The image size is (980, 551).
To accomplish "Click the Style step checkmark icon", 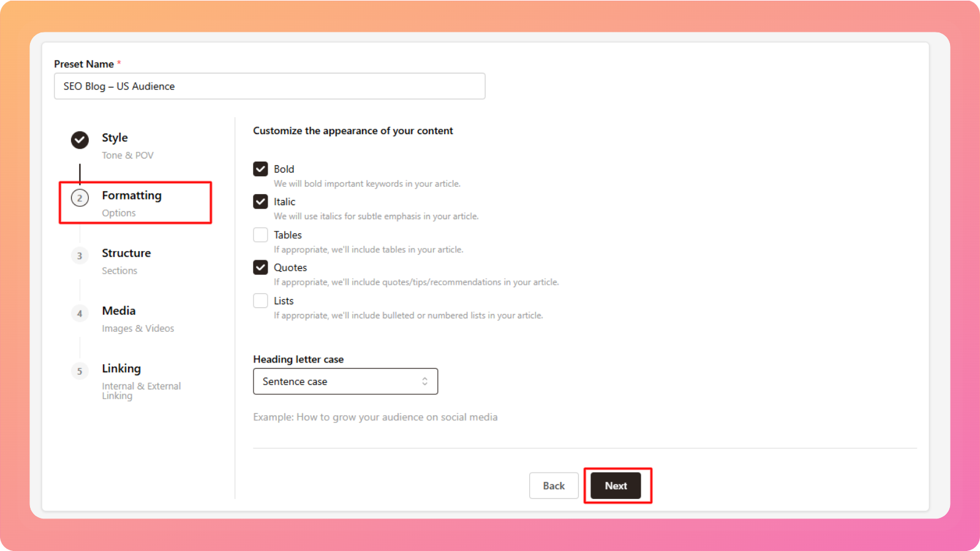I will [x=80, y=140].
